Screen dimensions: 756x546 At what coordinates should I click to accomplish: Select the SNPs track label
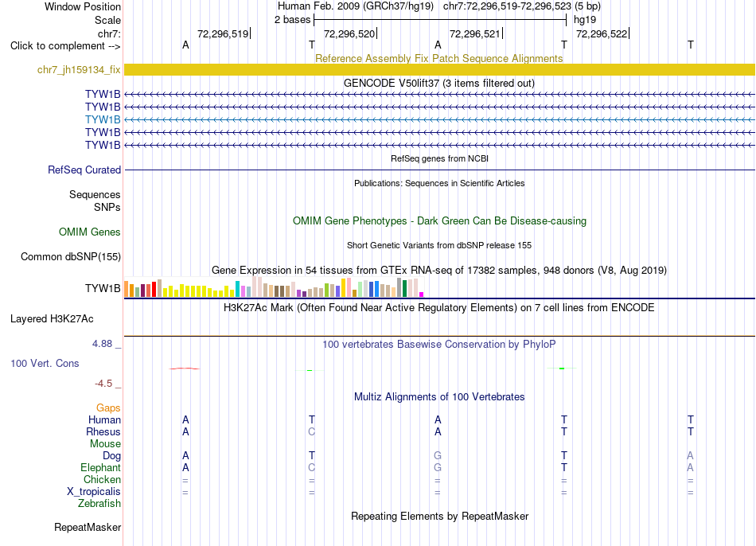107,207
